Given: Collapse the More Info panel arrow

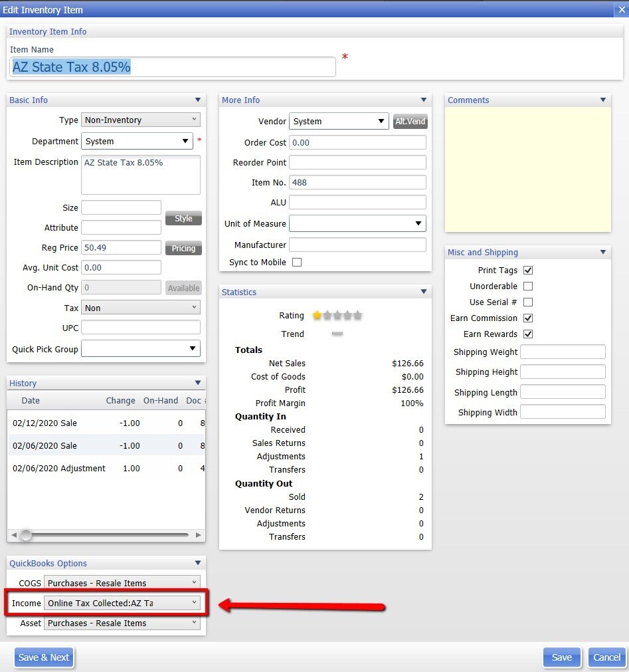Looking at the screenshot, I should coord(424,100).
